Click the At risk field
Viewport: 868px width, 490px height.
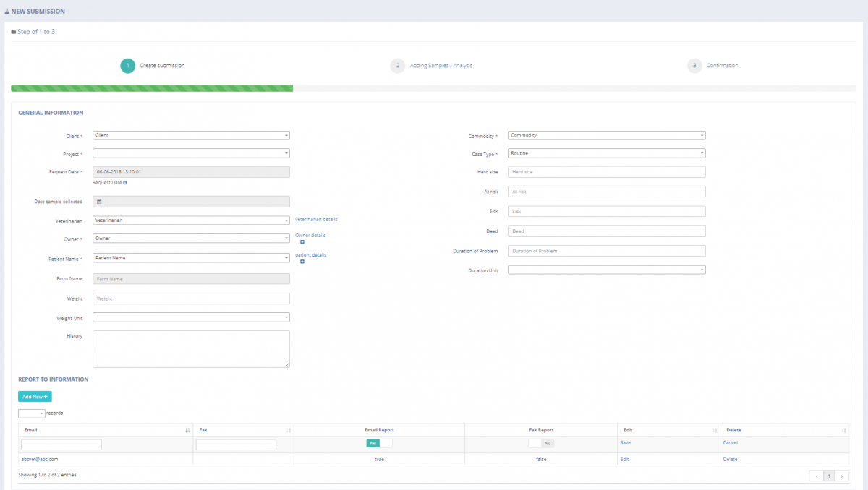point(606,192)
